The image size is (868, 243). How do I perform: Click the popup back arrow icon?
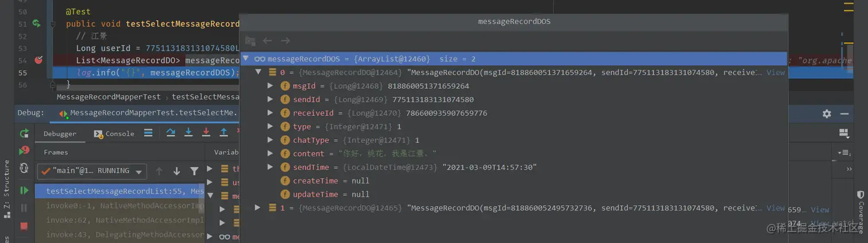(267, 41)
